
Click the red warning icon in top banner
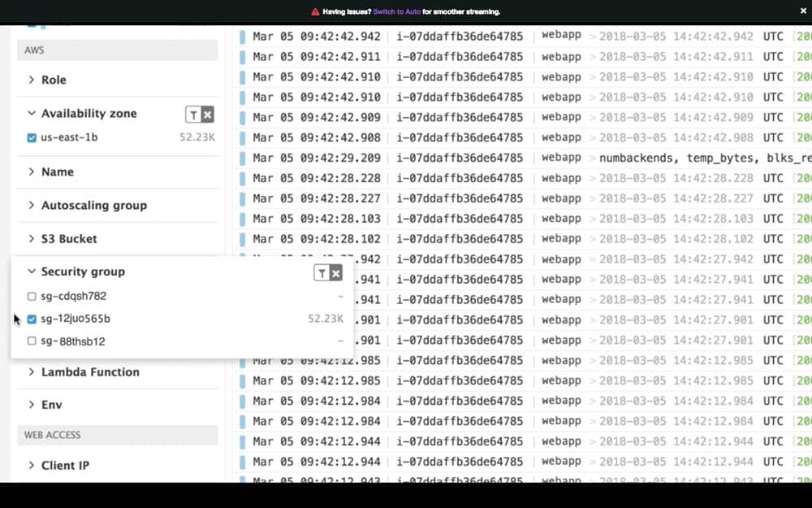click(x=315, y=12)
